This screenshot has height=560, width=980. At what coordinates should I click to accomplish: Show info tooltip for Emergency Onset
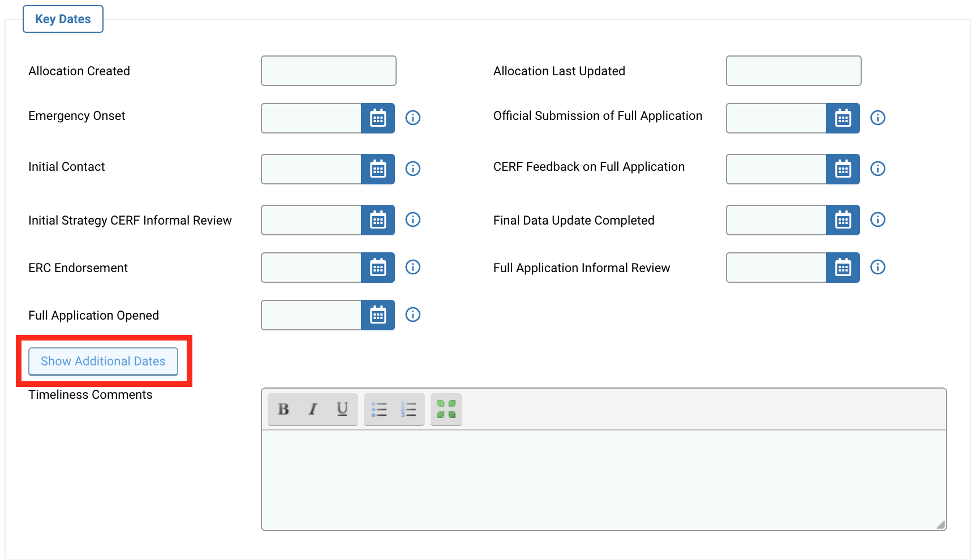[x=413, y=118]
